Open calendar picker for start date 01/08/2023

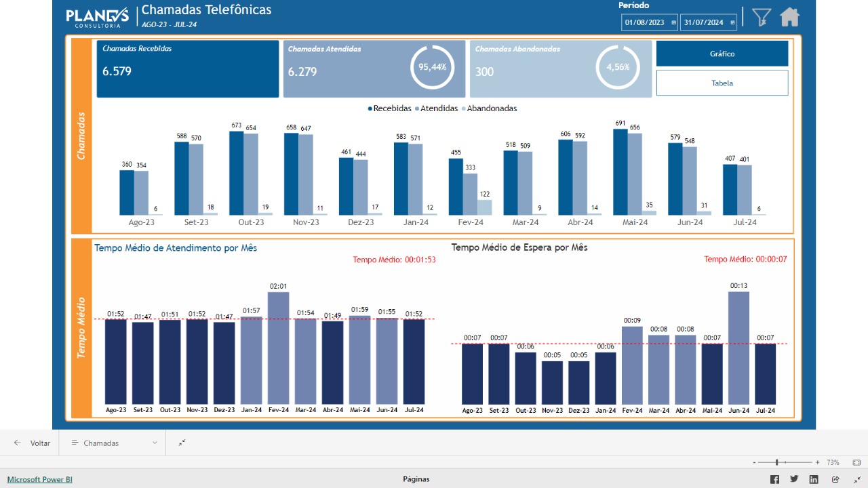pos(673,22)
